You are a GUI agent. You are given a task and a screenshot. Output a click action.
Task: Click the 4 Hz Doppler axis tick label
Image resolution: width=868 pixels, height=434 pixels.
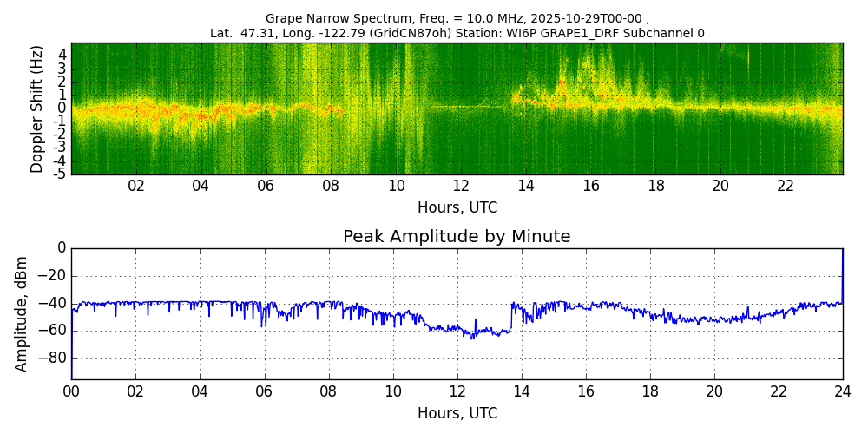tap(62, 56)
